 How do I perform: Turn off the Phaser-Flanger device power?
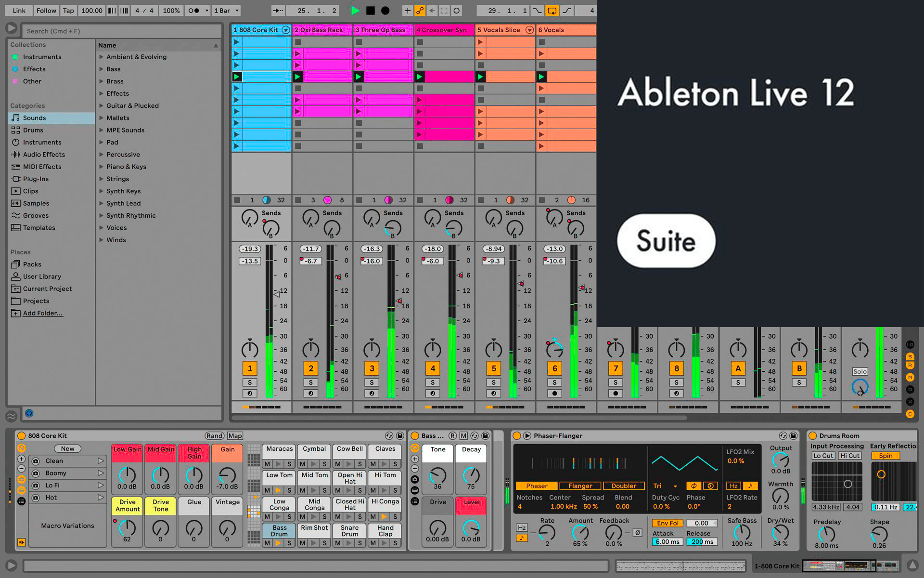click(x=517, y=436)
